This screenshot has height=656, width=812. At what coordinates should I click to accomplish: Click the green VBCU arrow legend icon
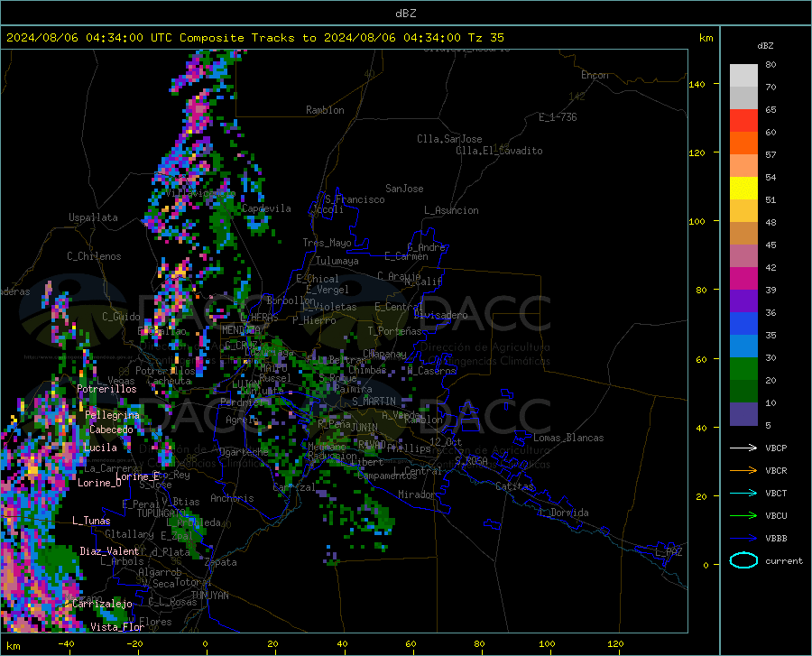click(743, 516)
